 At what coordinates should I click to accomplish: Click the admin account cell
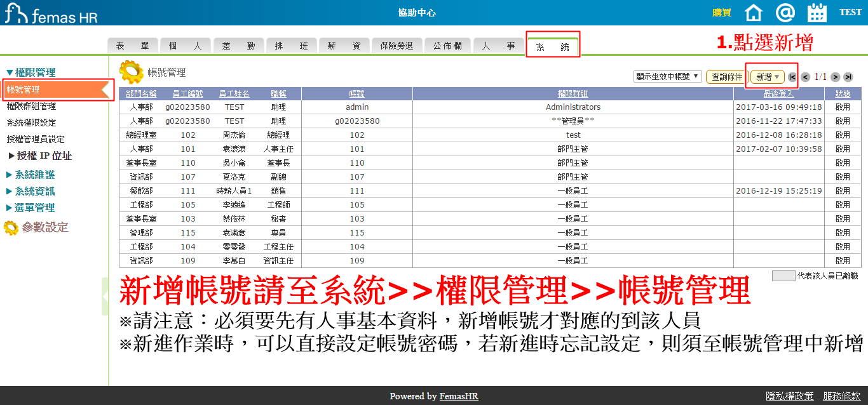[x=357, y=107]
